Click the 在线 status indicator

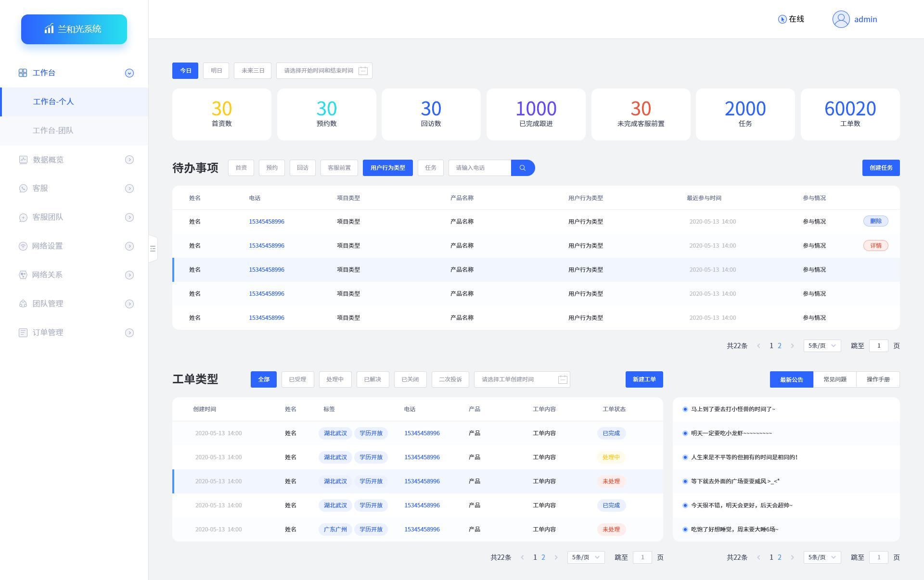click(x=791, y=19)
